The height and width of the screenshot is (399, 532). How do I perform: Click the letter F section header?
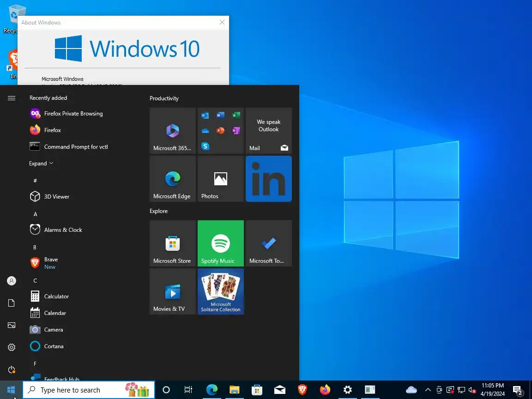click(35, 364)
